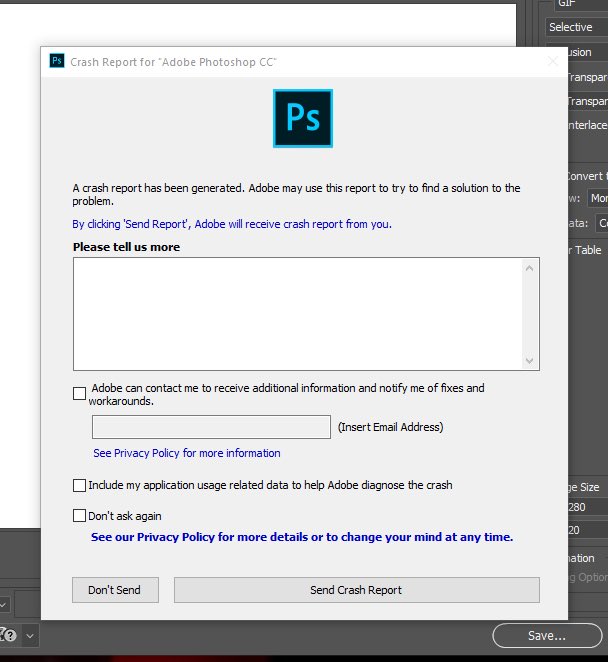This screenshot has height=662, width=608.
Task: Click the '(Insert Email Address)' label
Action: (x=391, y=427)
